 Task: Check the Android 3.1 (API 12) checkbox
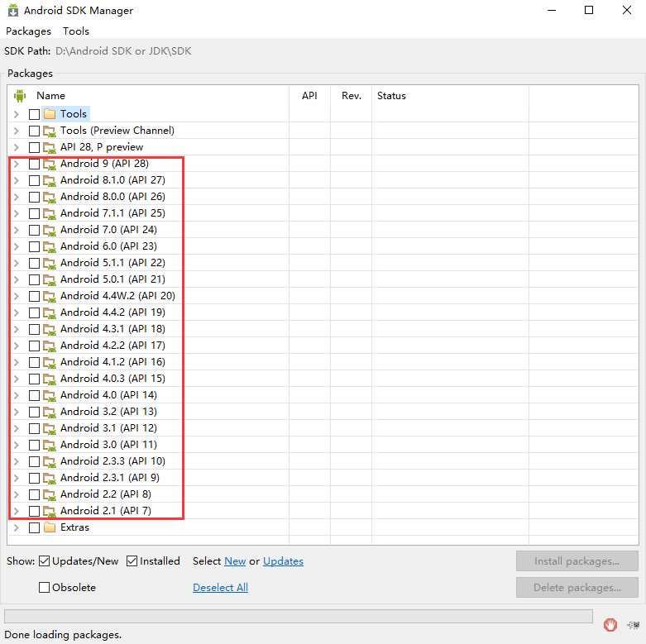coord(34,428)
